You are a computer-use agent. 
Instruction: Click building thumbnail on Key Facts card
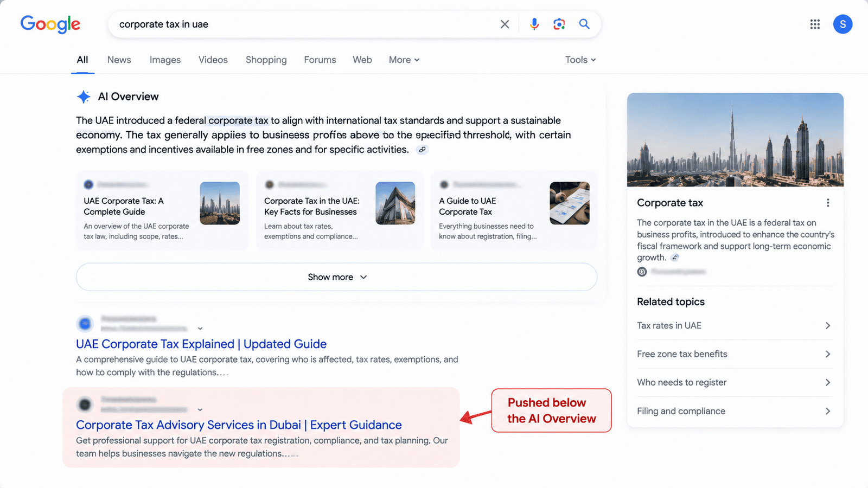tap(395, 203)
